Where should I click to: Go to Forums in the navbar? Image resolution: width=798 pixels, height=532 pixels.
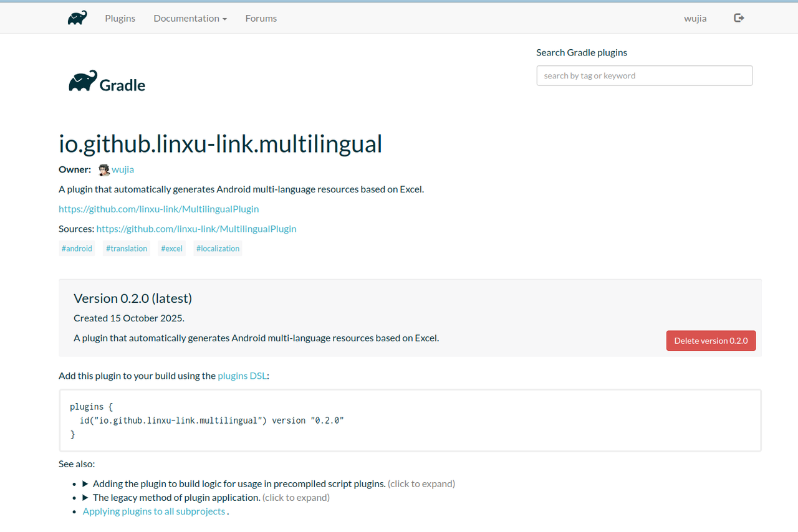click(261, 18)
